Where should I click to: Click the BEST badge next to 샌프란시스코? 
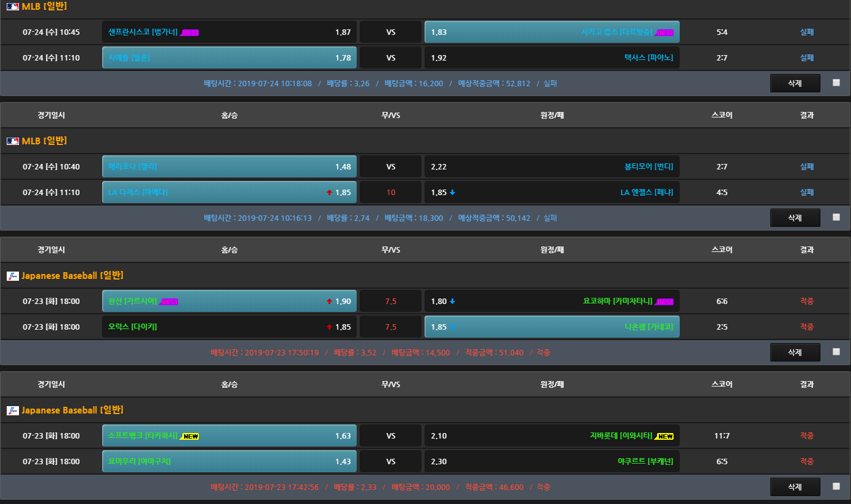190,33
